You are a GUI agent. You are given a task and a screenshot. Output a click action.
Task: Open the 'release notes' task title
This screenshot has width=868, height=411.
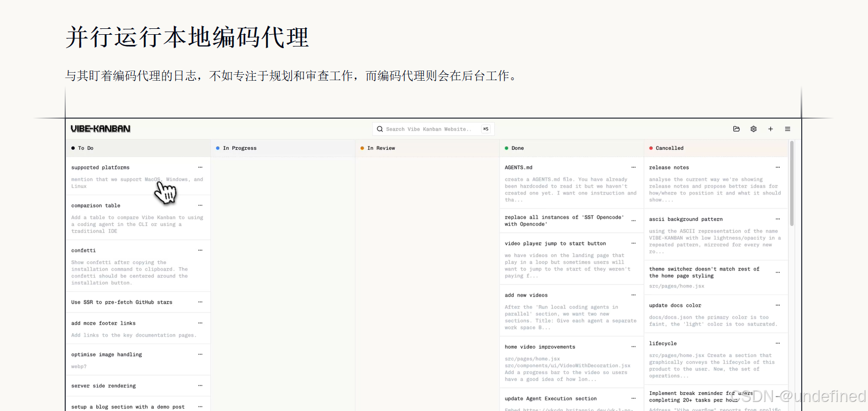pyautogui.click(x=669, y=167)
